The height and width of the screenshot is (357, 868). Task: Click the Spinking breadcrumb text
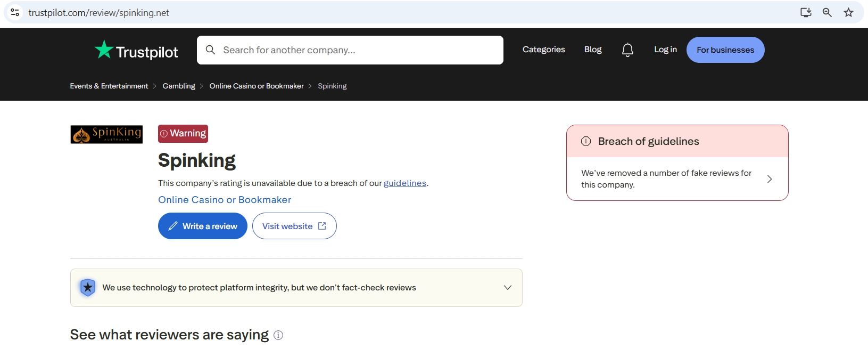[332, 86]
